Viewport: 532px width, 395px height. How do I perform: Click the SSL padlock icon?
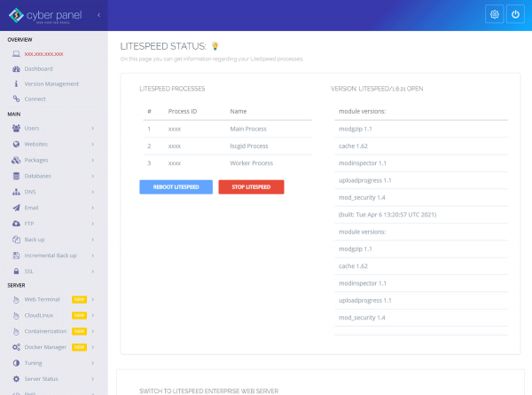pyautogui.click(x=16, y=272)
